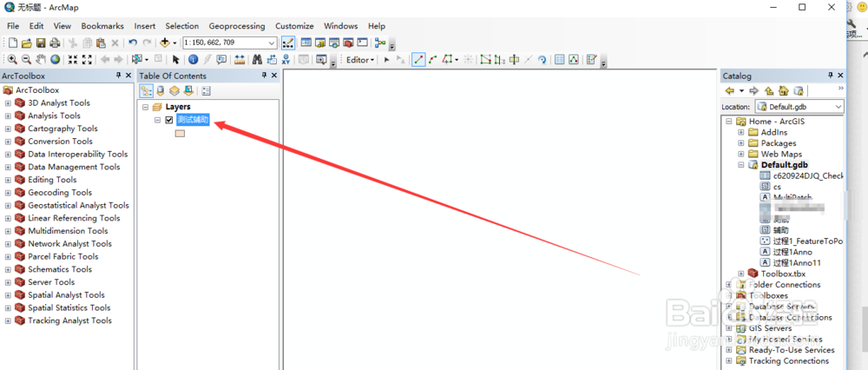Click the Add Data button
The height and width of the screenshot is (370, 868).
pyautogui.click(x=165, y=43)
